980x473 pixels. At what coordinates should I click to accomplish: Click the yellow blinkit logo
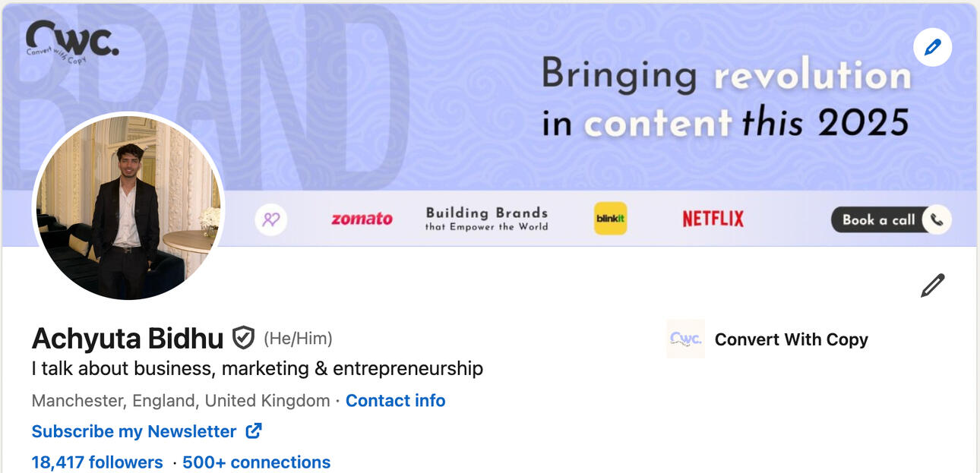pyautogui.click(x=610, y=219)
